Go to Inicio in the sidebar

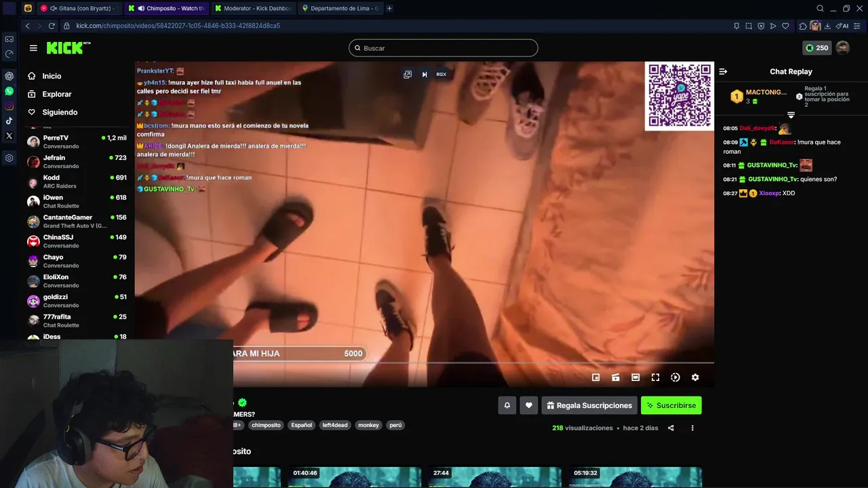(52, 76)
